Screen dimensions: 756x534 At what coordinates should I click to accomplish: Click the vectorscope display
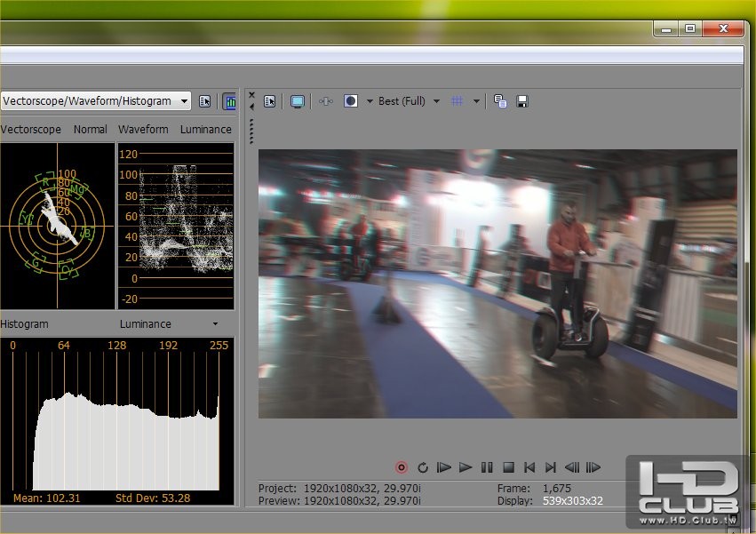pyautogui.click(x=58, y=226)
